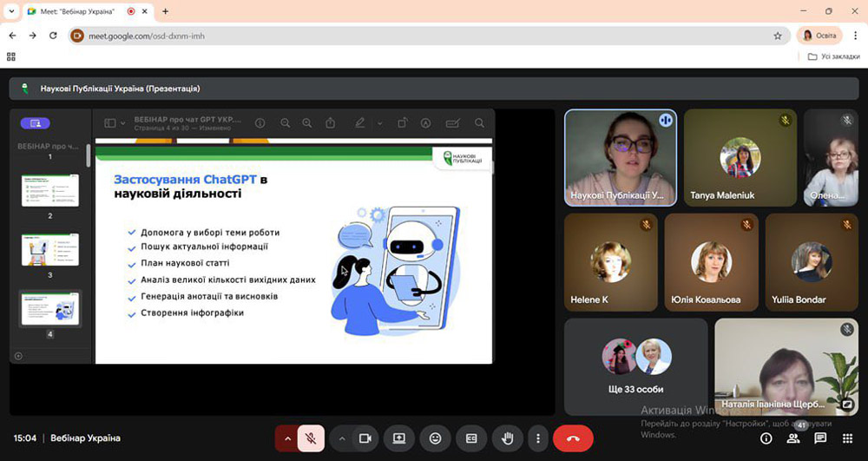Open a new browser tab
Screen dimensions: 868x461
[165, 11]
